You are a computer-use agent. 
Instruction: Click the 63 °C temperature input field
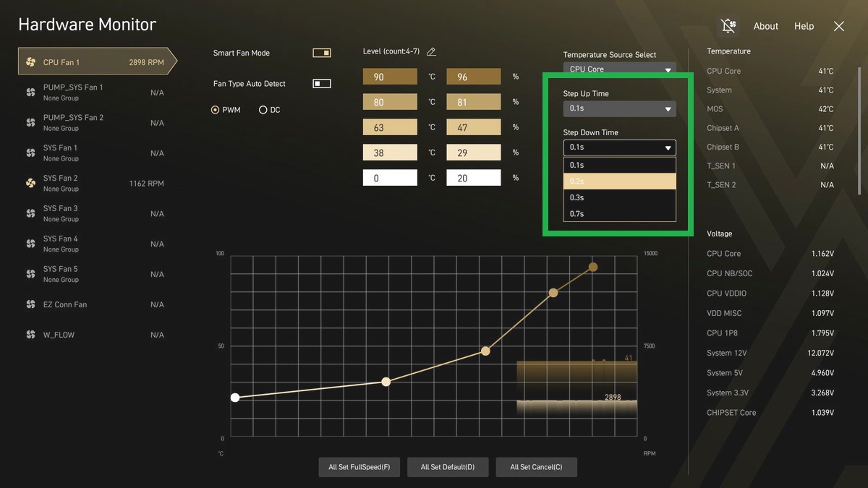point(390,128)
